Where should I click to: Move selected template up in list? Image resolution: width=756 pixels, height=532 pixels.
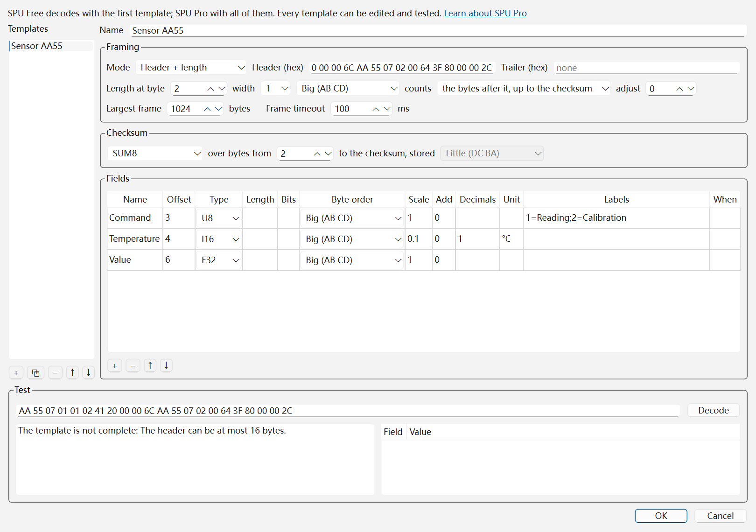(72, 372)
